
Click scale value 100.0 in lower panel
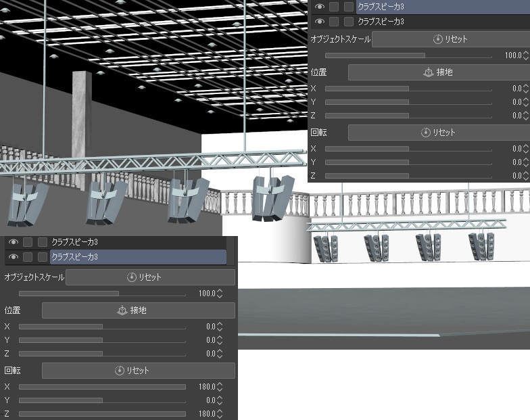[x=207, y=294]
